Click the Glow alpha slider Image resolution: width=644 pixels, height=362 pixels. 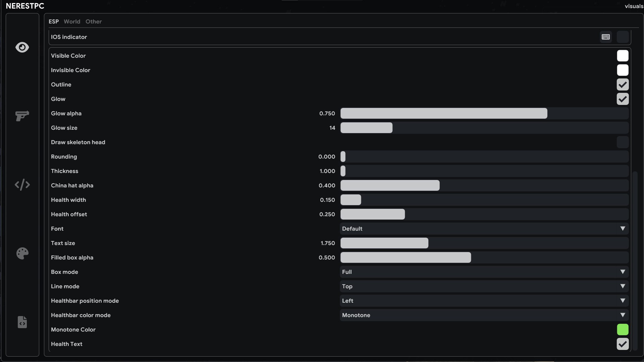pyautogui.click(x=484, y=114)
